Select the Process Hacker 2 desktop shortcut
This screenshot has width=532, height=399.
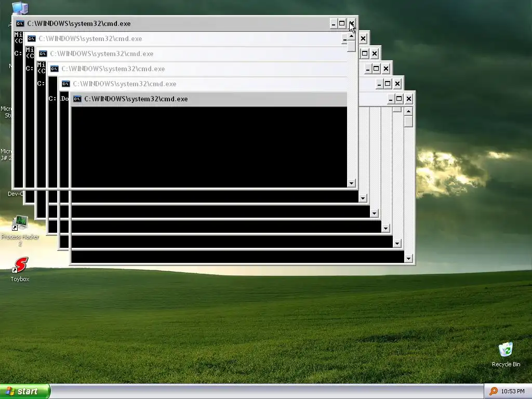pos(20,231)
